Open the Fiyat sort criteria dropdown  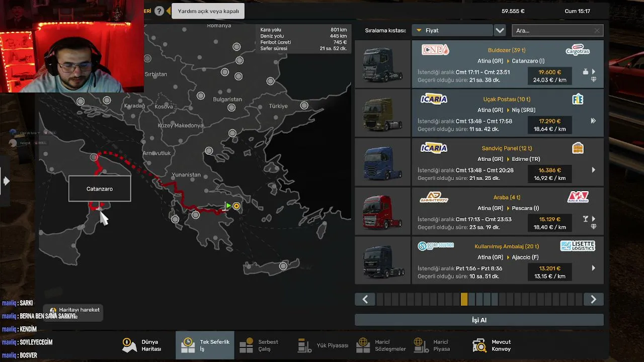click(452, 31)
